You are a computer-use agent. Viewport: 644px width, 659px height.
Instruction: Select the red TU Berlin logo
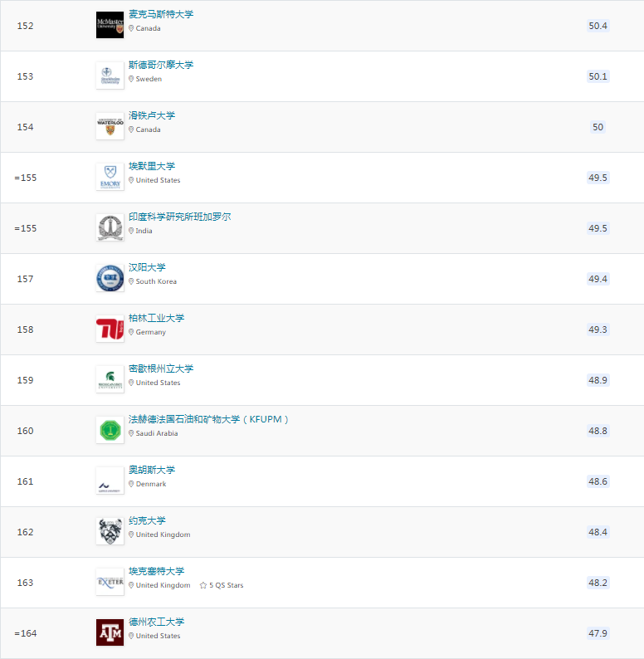click(110, 329)
